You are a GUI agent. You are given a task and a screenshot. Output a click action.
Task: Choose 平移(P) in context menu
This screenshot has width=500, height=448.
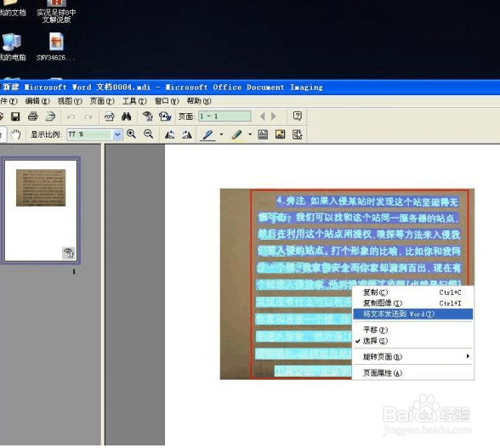coord(412,330)
